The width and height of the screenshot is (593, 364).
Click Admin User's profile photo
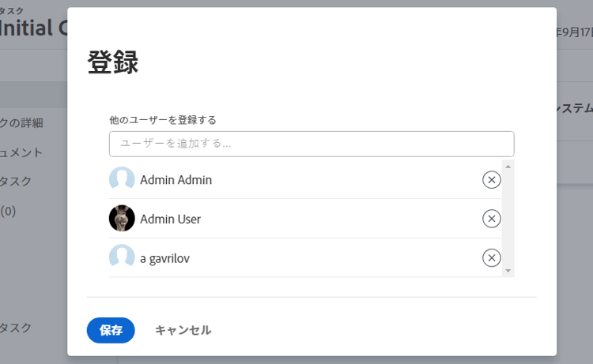(x=122, y=219)
